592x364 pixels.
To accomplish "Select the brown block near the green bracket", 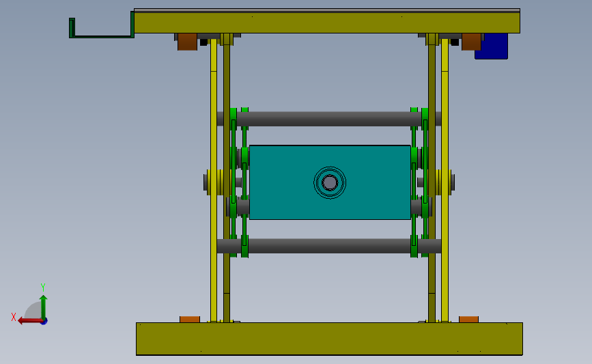I will coord(187,42).
